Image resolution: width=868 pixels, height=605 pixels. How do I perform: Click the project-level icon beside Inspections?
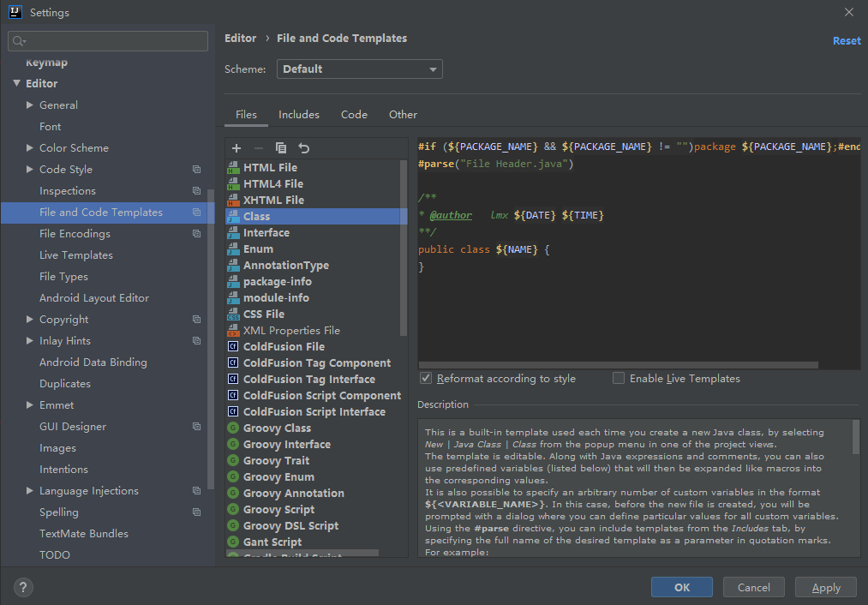click(x=196, y=190)
